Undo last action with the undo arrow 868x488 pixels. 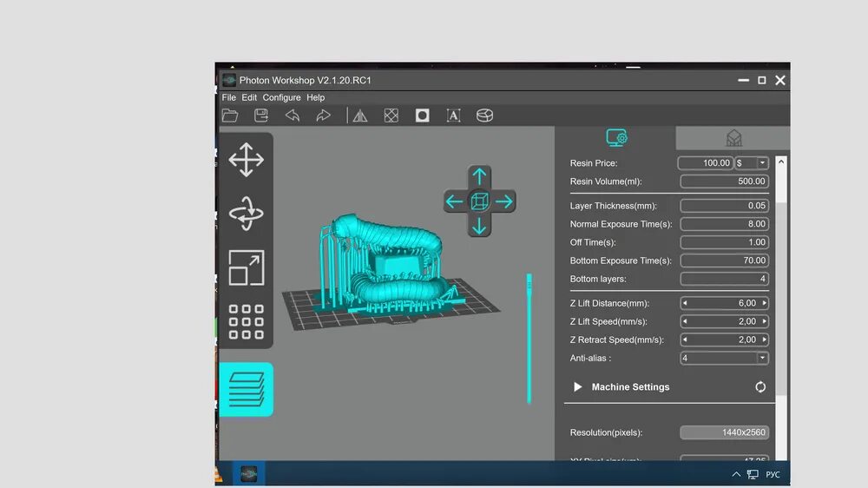(293, 115)
